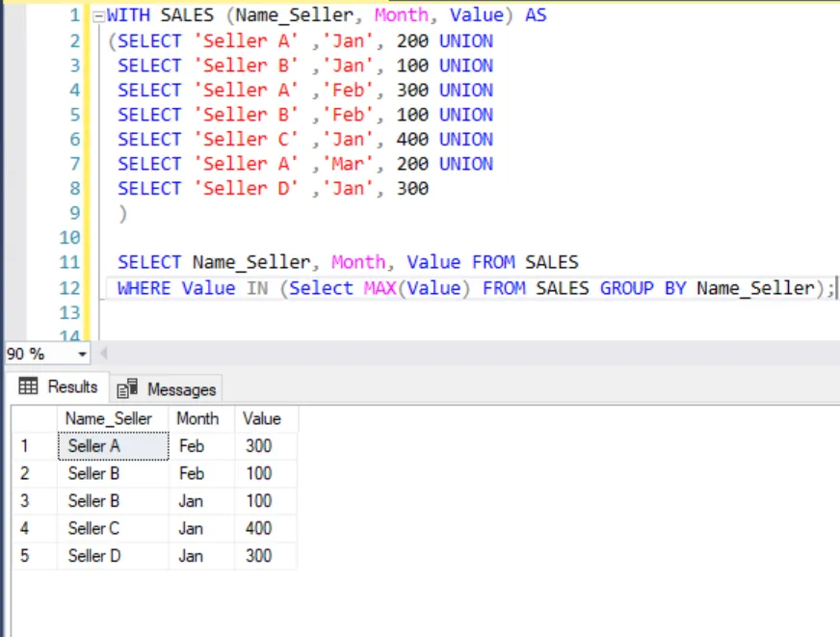Click the Results grid icon
Image resolution: width=840 pixels, height=637 pixels.
[x=28, y=385]
